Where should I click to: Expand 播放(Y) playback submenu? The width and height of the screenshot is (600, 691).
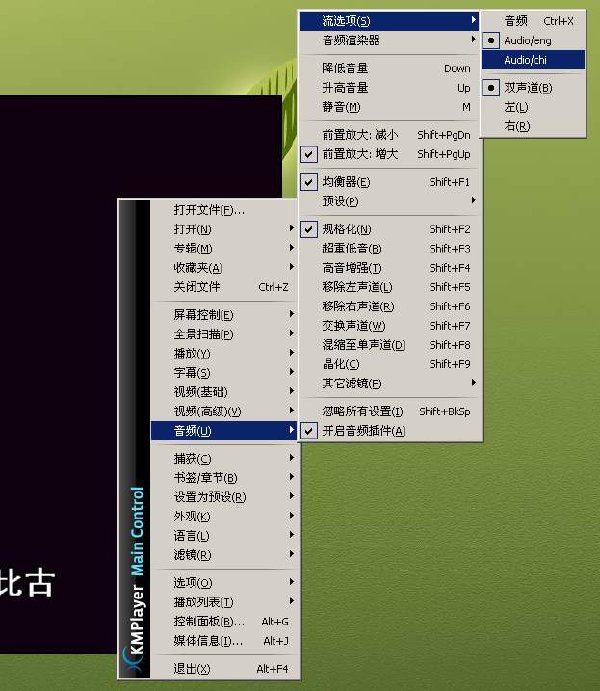coord(225,353)
